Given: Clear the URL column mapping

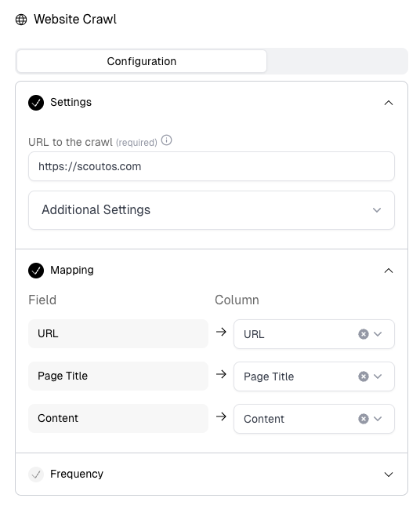Looking at the screenshot, I should 364,334.
